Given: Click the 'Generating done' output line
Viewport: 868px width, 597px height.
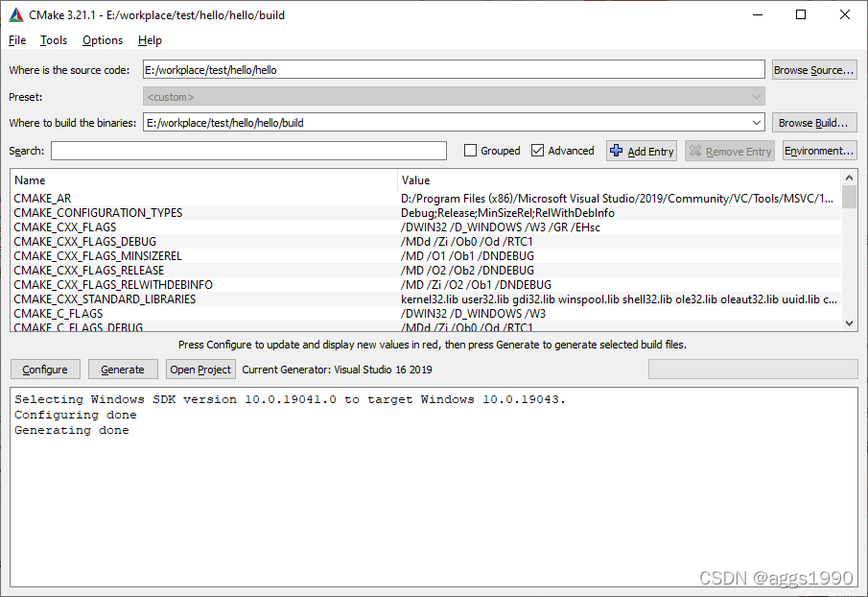Looking at the screenshot, I should 71,430.
